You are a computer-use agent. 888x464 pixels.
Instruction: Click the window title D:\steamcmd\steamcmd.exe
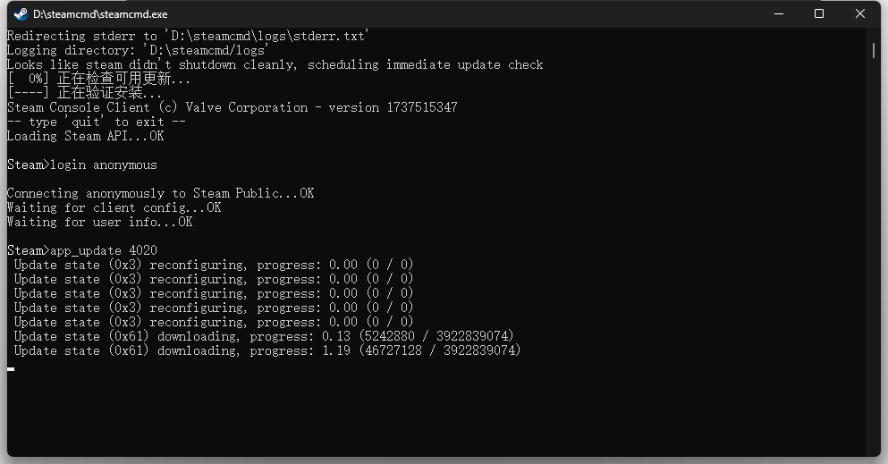(100, 14)
